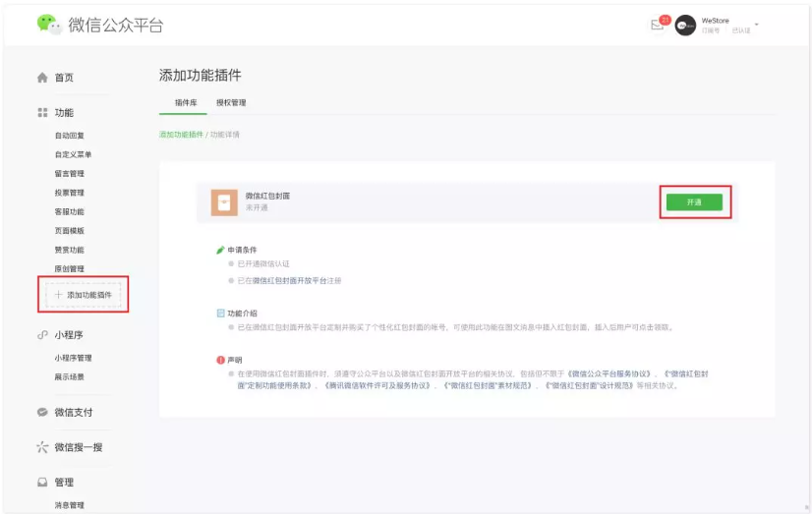Click the 小程序 section icon
This screenshot has height=514, width=812.
(42, 335)
